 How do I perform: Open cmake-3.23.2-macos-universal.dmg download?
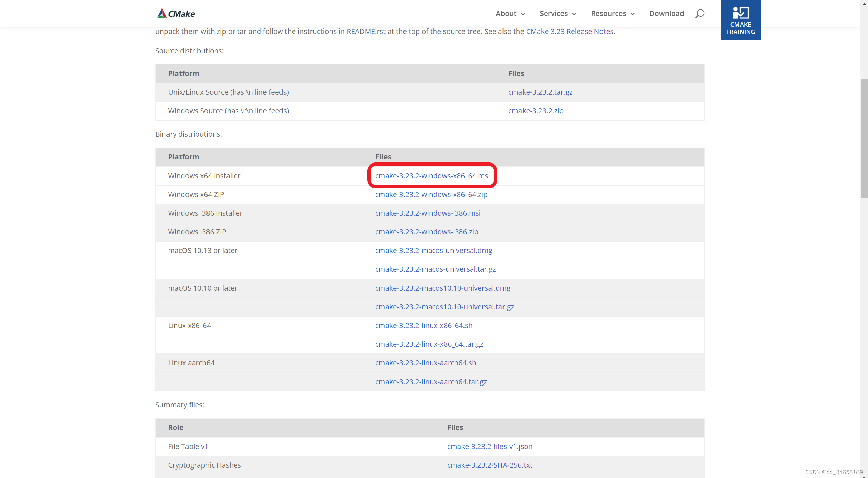point(433,250)
